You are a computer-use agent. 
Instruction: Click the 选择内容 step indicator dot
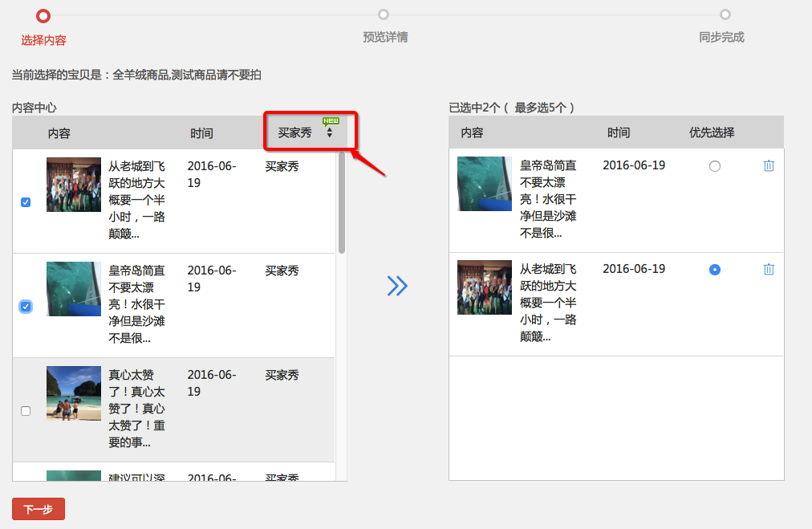(43, 14)
